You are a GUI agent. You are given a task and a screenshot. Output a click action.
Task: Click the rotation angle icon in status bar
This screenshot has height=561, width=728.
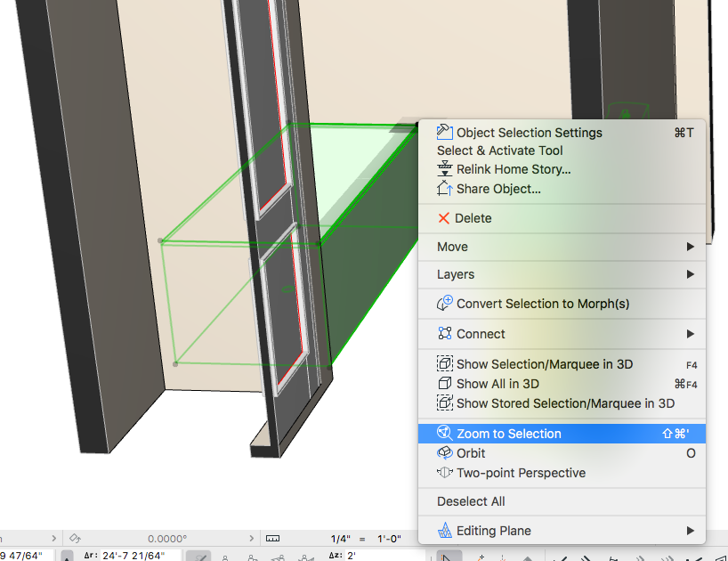pos(76,538)
